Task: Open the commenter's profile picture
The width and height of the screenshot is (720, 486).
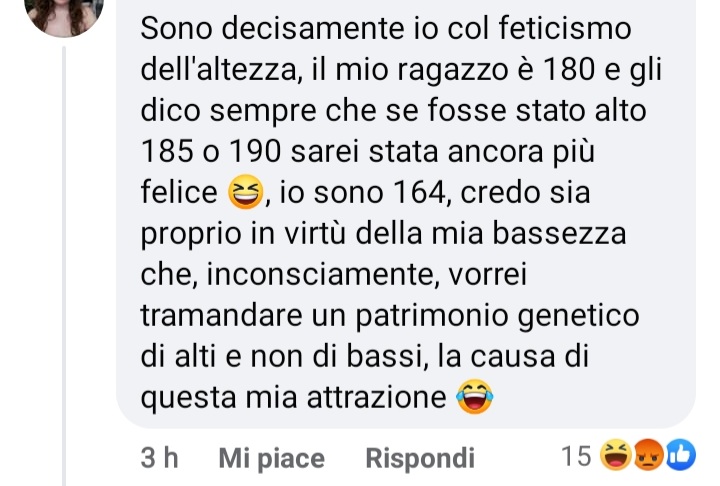Action: (x=64, y=14)
